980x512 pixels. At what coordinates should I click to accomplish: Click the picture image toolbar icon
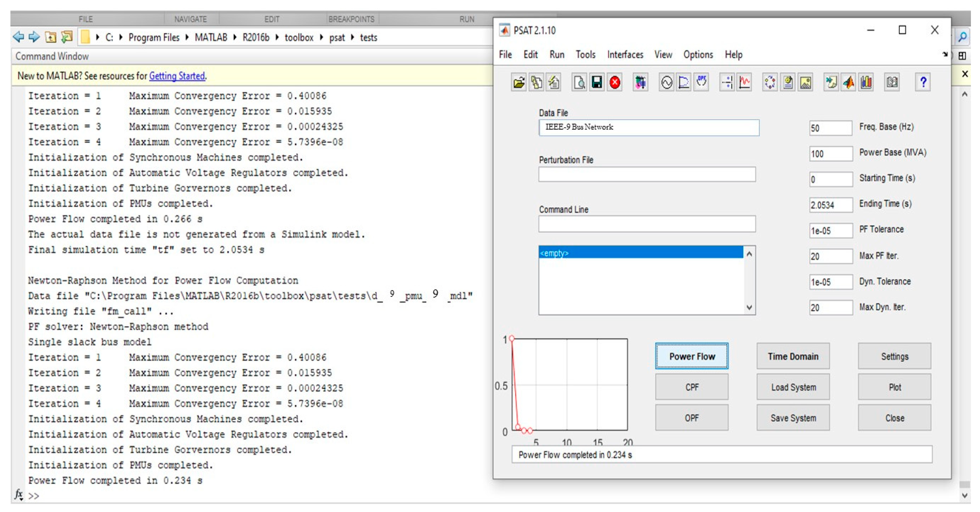(805, 82)
